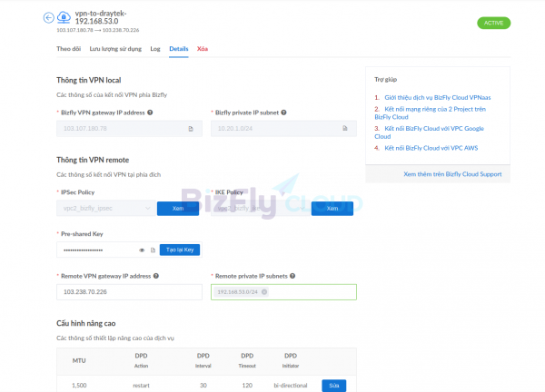Click the DPD Timeout value 120
The height and width of the screenshot is (392, 545).
coord(247,386)
